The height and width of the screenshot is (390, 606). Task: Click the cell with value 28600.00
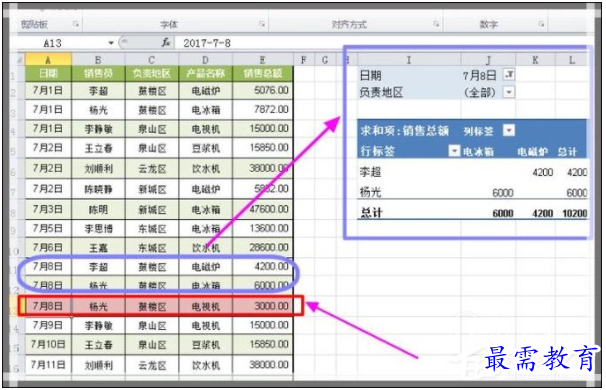(263, 247)
